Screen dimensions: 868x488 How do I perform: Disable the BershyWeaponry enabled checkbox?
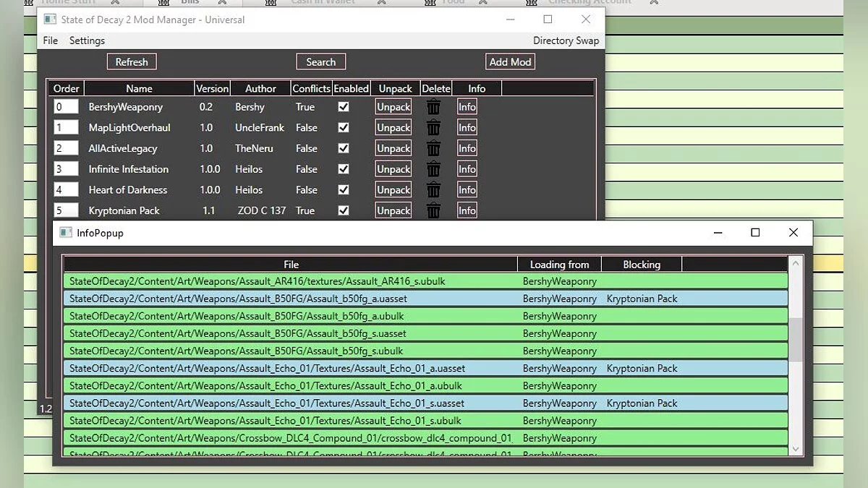click(x=344, y=107)
